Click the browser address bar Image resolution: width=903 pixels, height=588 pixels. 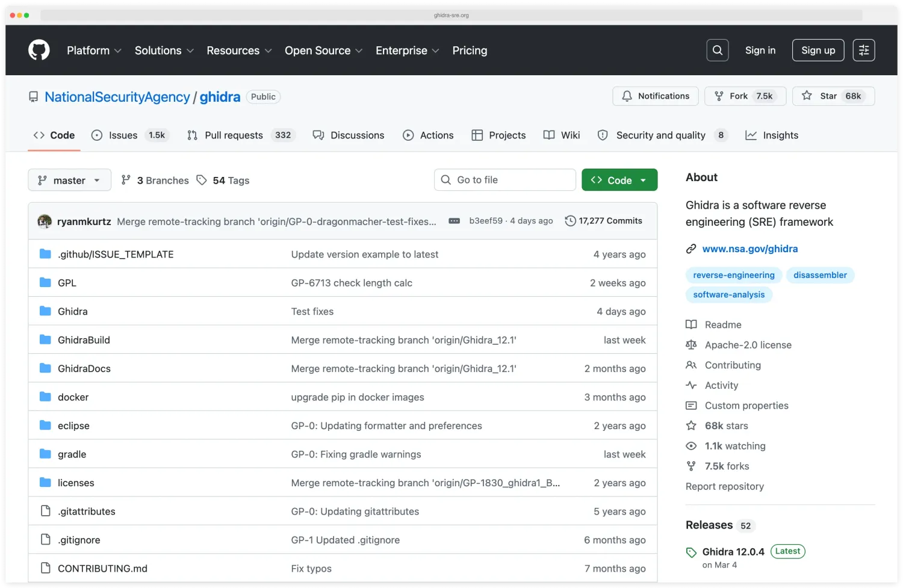click(x=451, y=15)
